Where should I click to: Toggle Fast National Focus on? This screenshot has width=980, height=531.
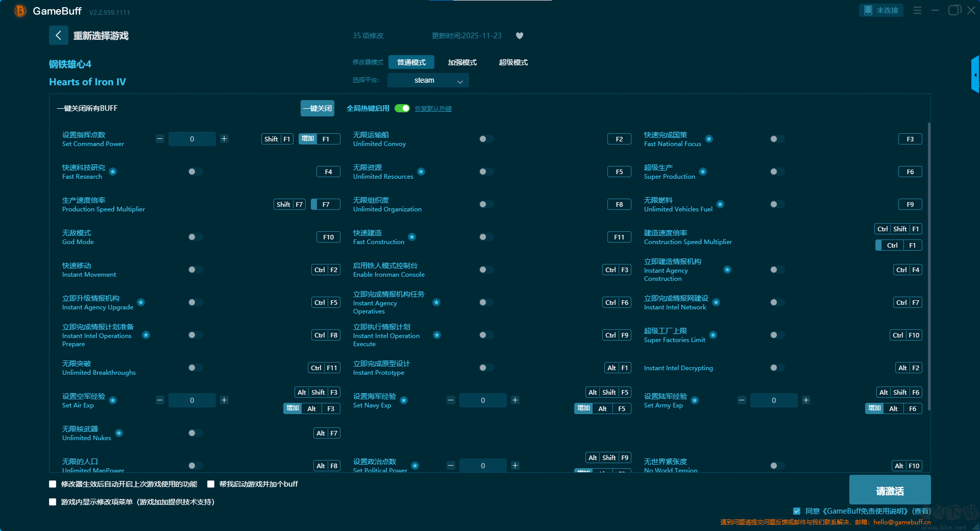pos(777,139)
